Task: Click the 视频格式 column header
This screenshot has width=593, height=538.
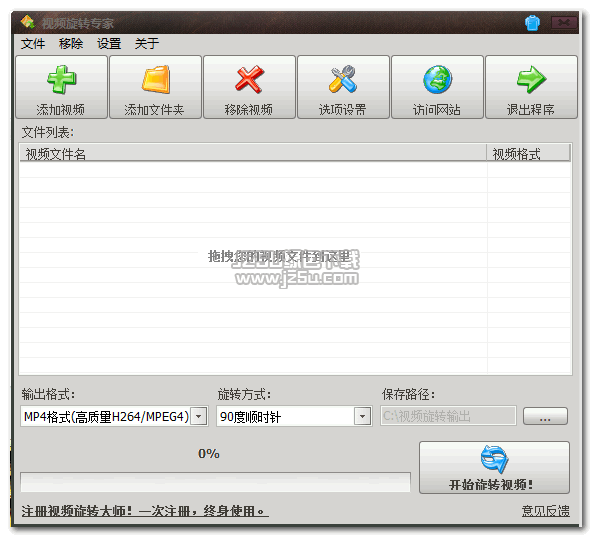Action: pyautogui.click(x=528, y=153)
